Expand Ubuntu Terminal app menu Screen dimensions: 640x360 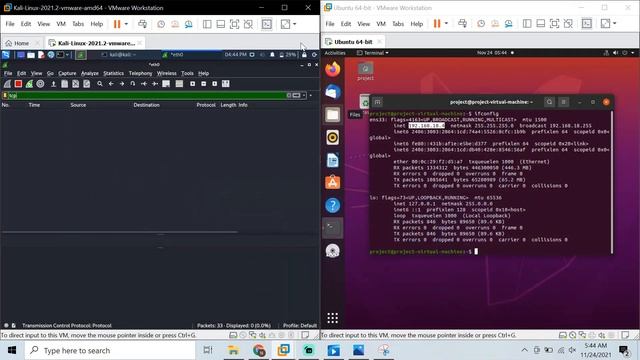point(372,53)
